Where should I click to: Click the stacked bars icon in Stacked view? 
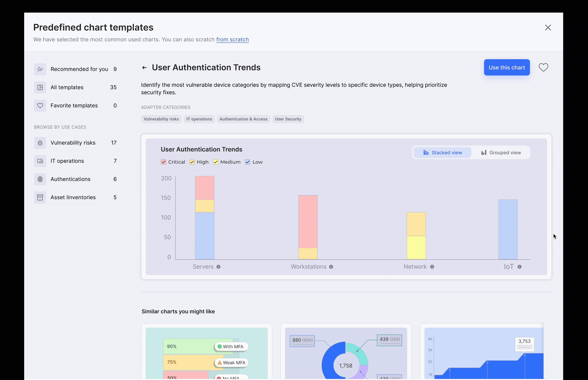pos(426,153)
